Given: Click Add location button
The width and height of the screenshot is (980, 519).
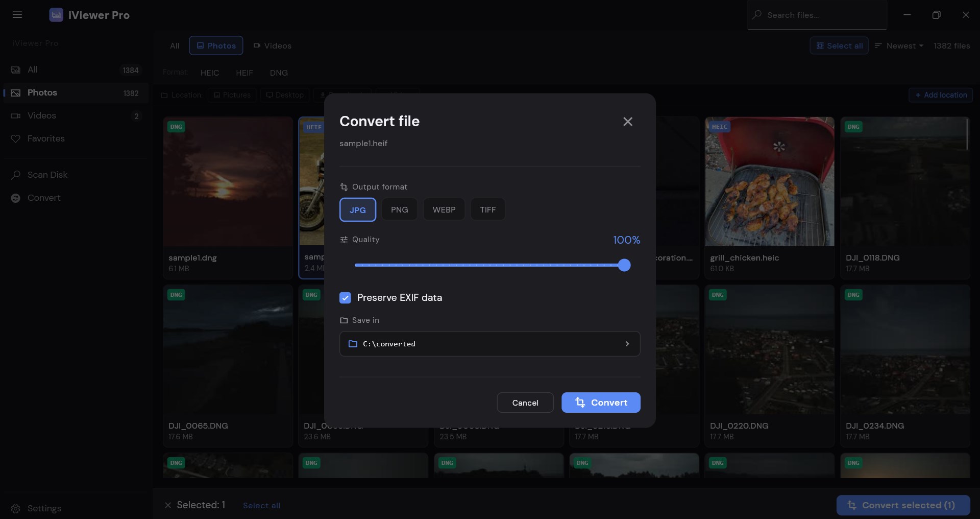Looking at the screenshot, I should (x=941, y=95).
